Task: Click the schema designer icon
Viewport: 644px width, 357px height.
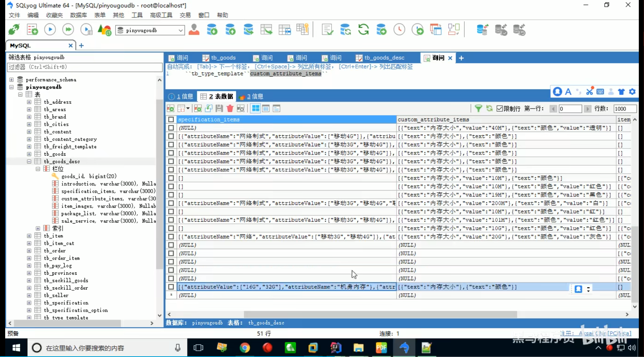Action: [454, 30]
